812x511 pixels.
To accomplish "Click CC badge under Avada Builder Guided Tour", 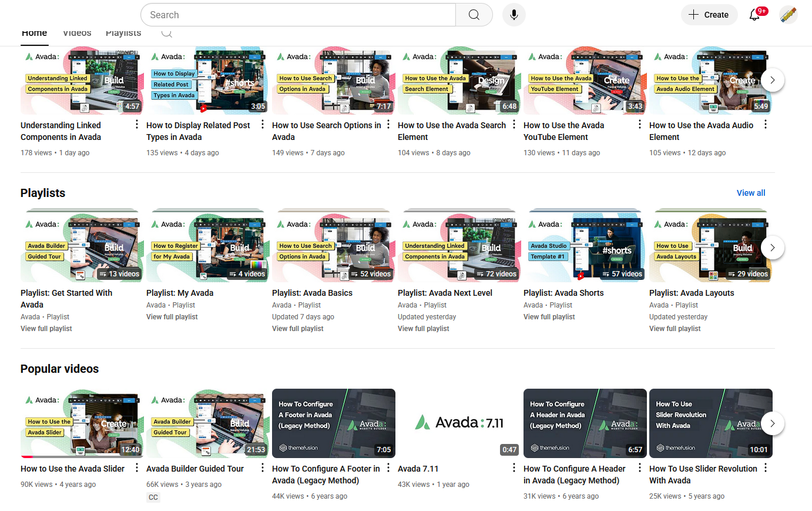I will coord(153,497).
